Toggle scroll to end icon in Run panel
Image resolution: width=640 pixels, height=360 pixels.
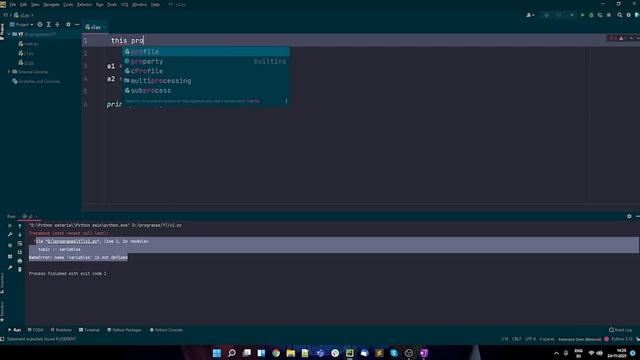coord(20,252)
